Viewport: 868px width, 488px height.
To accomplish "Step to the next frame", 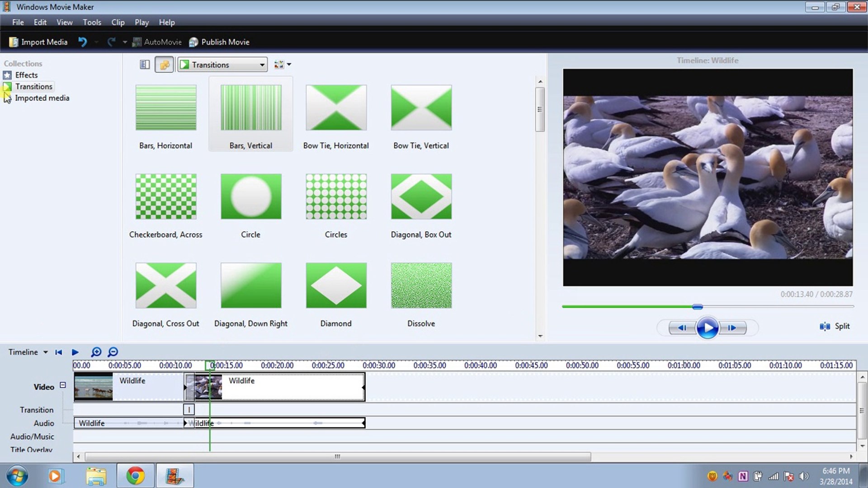I will click(x=732, y=328).
